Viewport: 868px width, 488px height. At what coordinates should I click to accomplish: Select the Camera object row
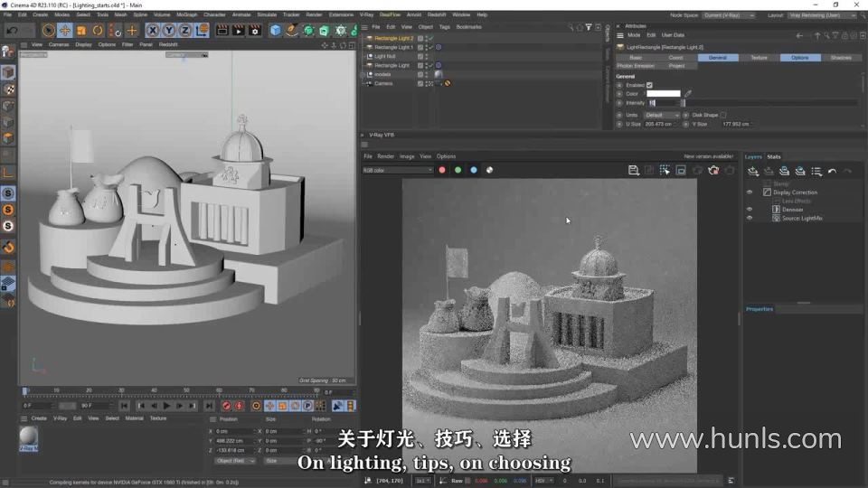pos(383,83)
